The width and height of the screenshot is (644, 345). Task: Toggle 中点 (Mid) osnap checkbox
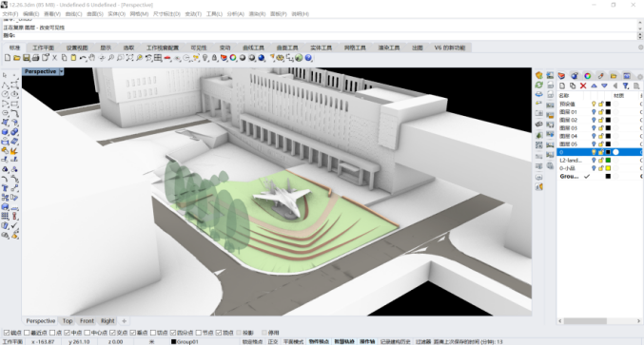(x=67, y=333)
